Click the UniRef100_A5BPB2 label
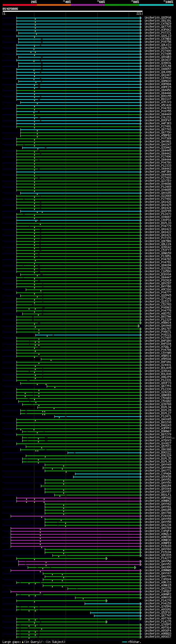 pos(158,135)
